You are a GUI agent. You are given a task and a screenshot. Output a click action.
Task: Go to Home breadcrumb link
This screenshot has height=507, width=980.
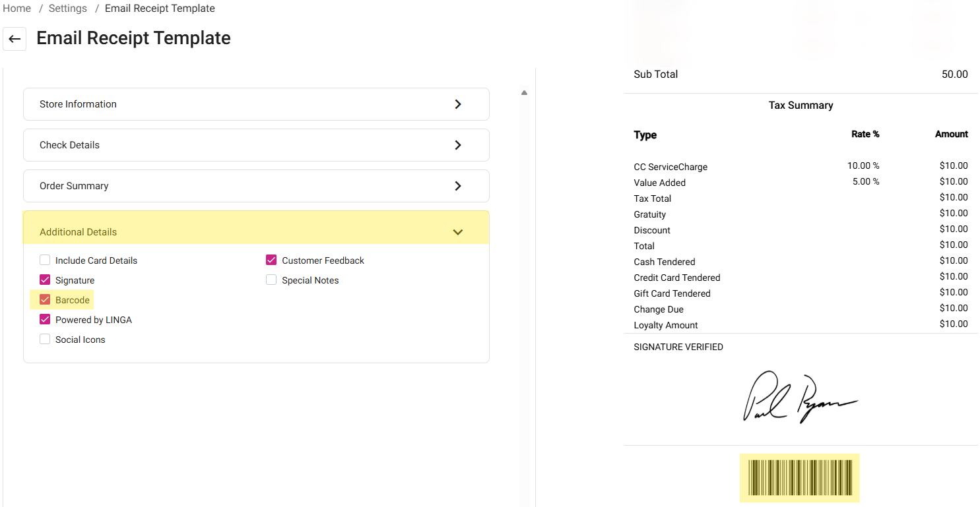17,9
